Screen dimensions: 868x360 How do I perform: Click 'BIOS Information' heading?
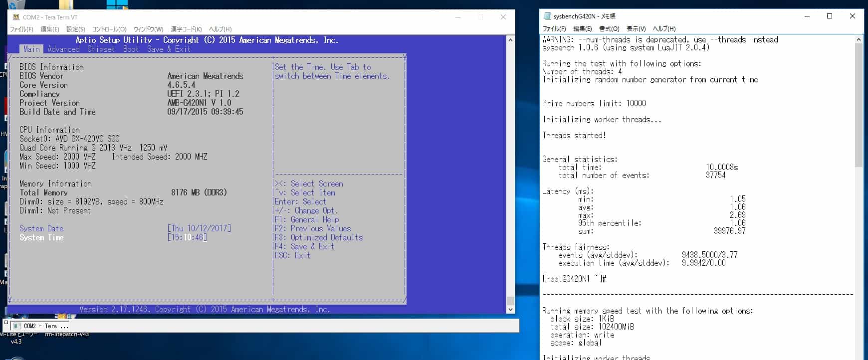coord(51,67)
